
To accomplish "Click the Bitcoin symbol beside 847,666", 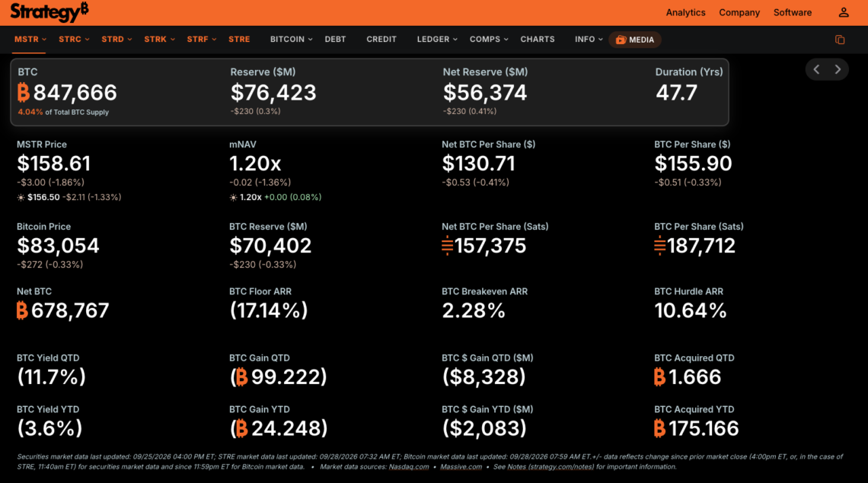I will [x=24, y=92].
